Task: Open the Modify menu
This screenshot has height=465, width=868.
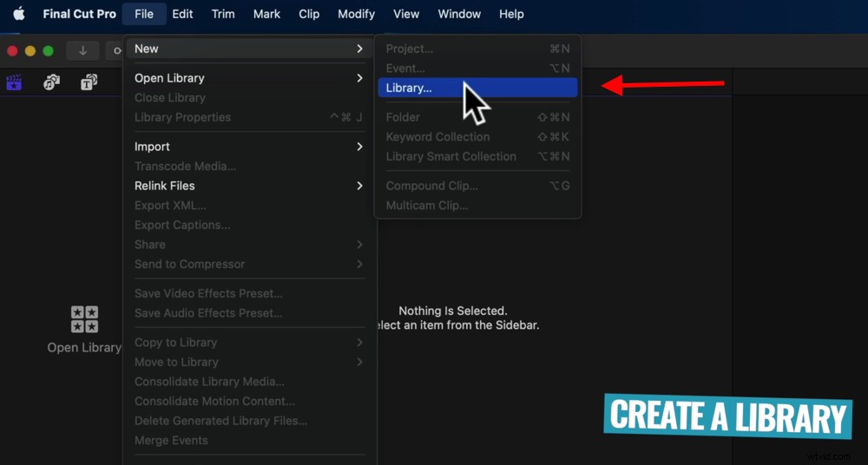Action: 356,14
